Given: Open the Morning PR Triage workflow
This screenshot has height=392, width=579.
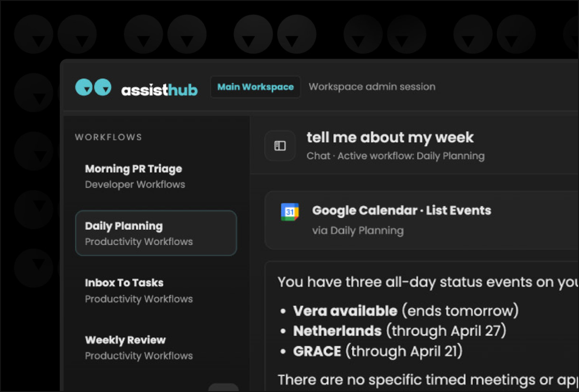Looking at the screenshot, I should click(x=155, y=176).
